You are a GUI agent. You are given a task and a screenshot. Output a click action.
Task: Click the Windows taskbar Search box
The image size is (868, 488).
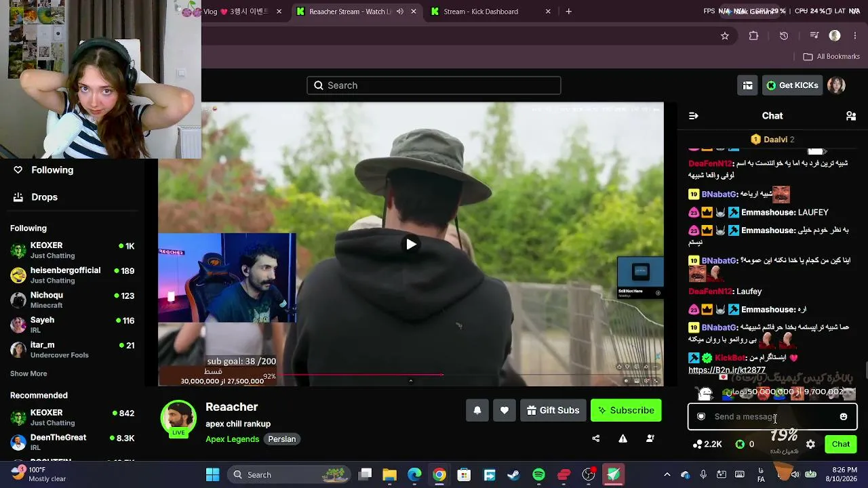[290, 474]
